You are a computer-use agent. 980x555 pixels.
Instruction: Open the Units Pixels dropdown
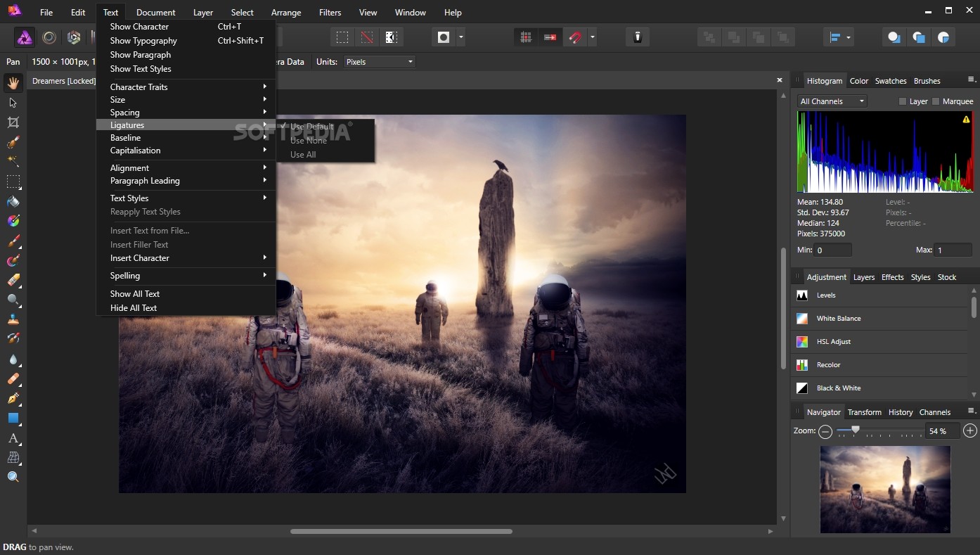(379, 62)
